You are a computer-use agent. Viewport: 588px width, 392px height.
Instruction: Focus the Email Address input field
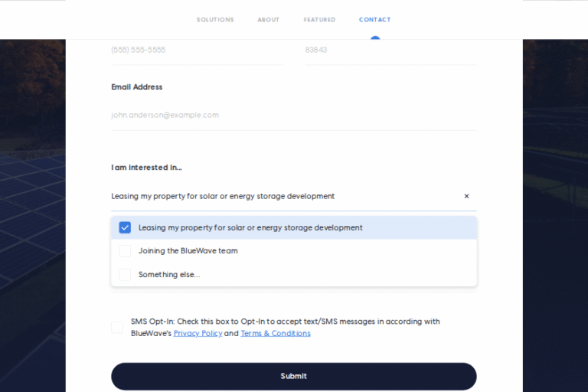pos(293,116)
